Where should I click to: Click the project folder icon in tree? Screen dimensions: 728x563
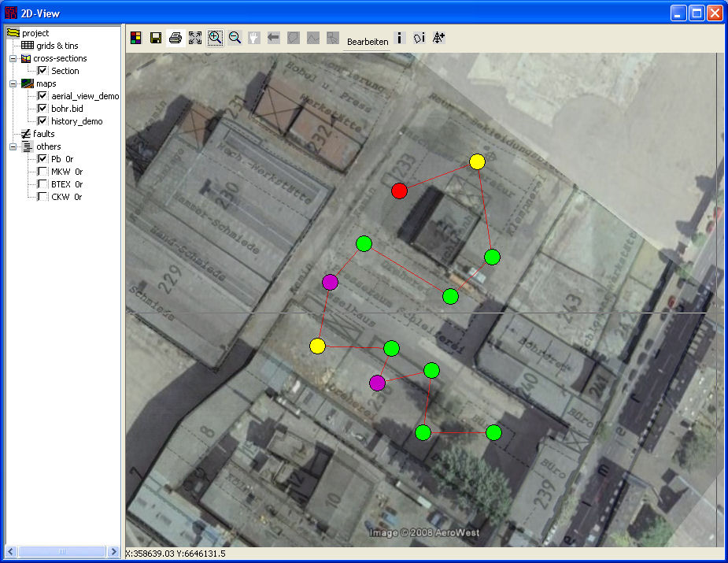[x=13, y=33]
